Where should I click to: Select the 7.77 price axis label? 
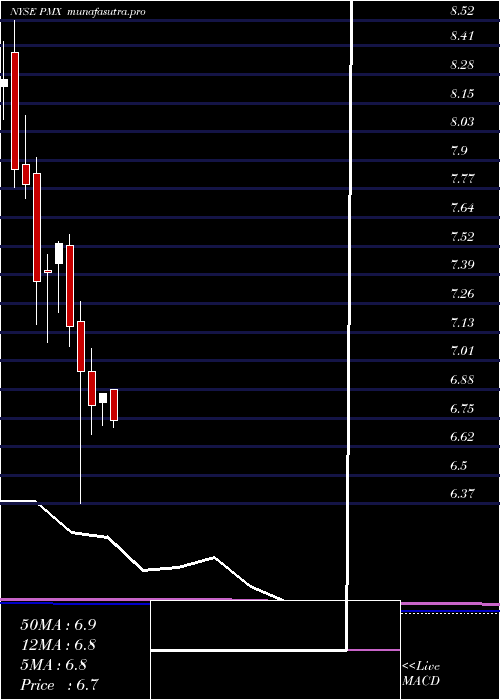pos(462,179)
